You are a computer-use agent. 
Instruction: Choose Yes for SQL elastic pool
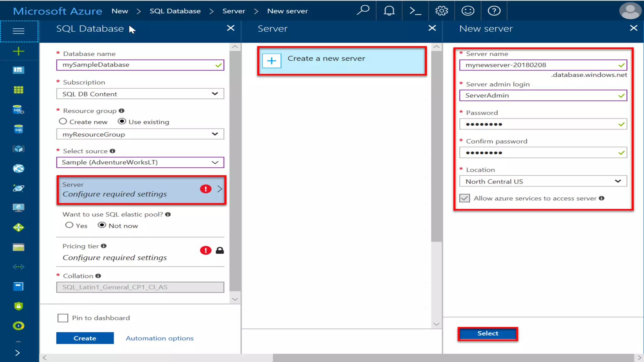tap(69, 225)
